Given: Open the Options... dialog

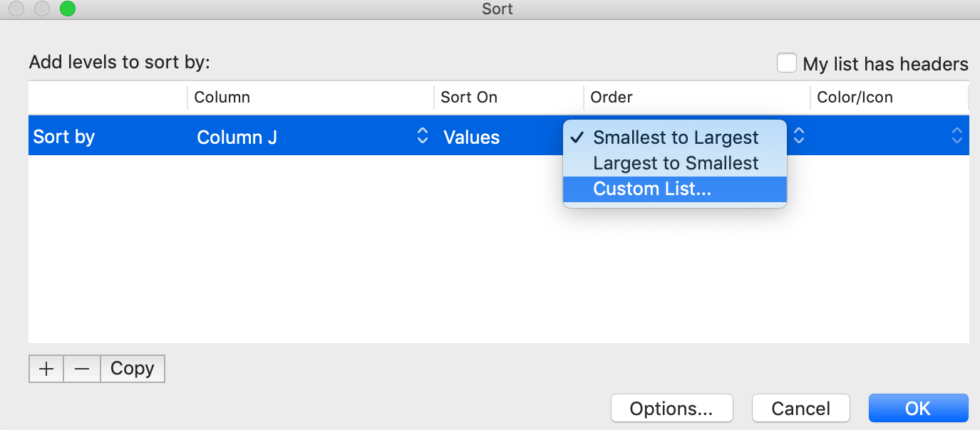Looking at the screenshot, I should coord(671,409).
